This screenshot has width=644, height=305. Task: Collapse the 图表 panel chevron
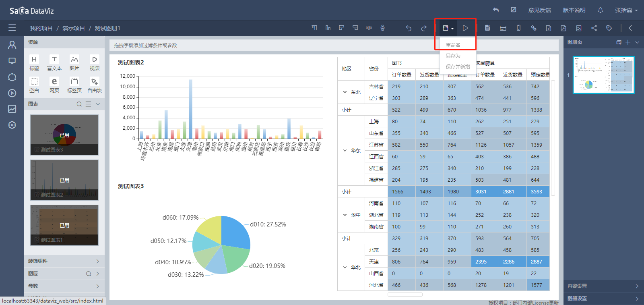tap(98, 104)
